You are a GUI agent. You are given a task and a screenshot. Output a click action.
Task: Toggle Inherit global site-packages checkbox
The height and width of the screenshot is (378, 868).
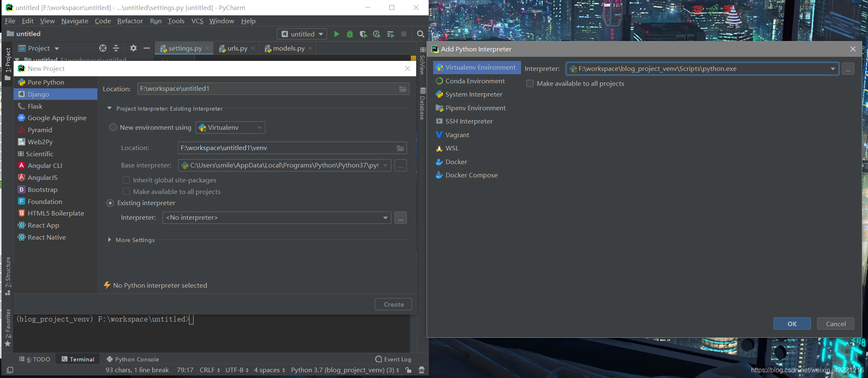(126, 180)
